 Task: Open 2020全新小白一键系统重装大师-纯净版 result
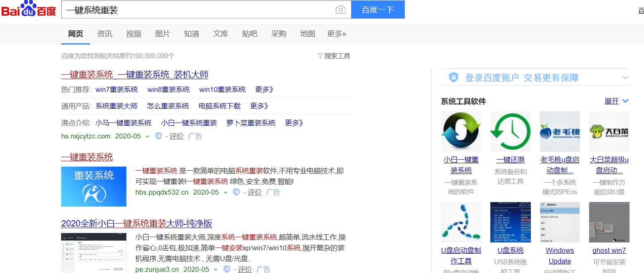point(137,224)
